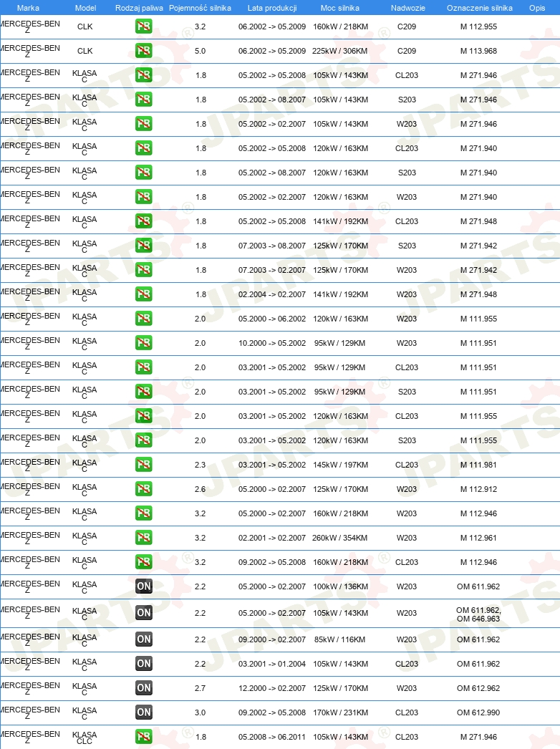
Task: Click petrol icon in CL203 M 271.948 row
Action: 143,221
